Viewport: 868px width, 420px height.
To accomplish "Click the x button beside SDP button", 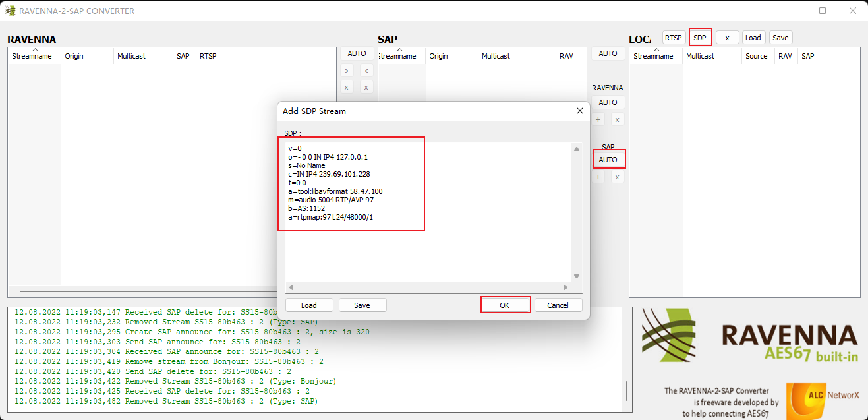I will coord(727,38).
